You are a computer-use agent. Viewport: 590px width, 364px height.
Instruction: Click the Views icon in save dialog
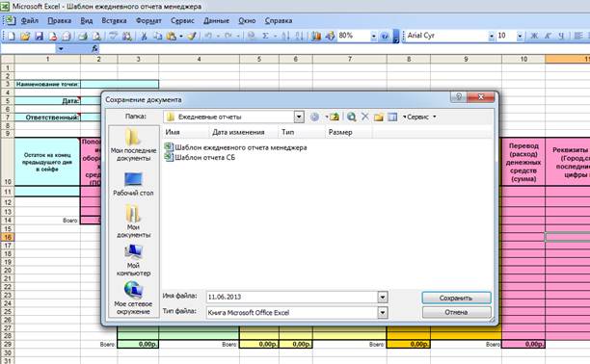pos(392,117)
